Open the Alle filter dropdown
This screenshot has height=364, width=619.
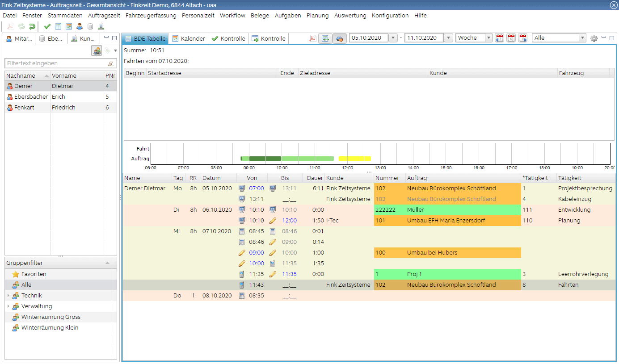tap(582, 38)
